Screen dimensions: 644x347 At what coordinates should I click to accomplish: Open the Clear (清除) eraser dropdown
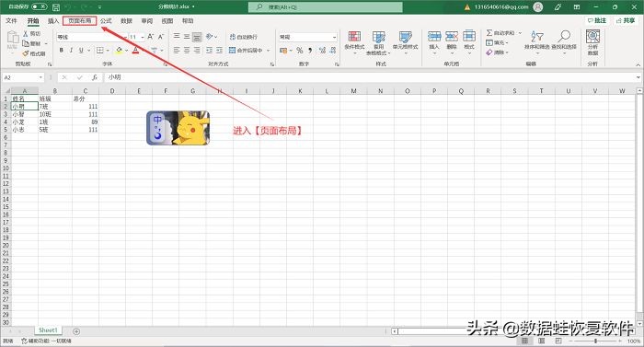[x=498, y=52]
